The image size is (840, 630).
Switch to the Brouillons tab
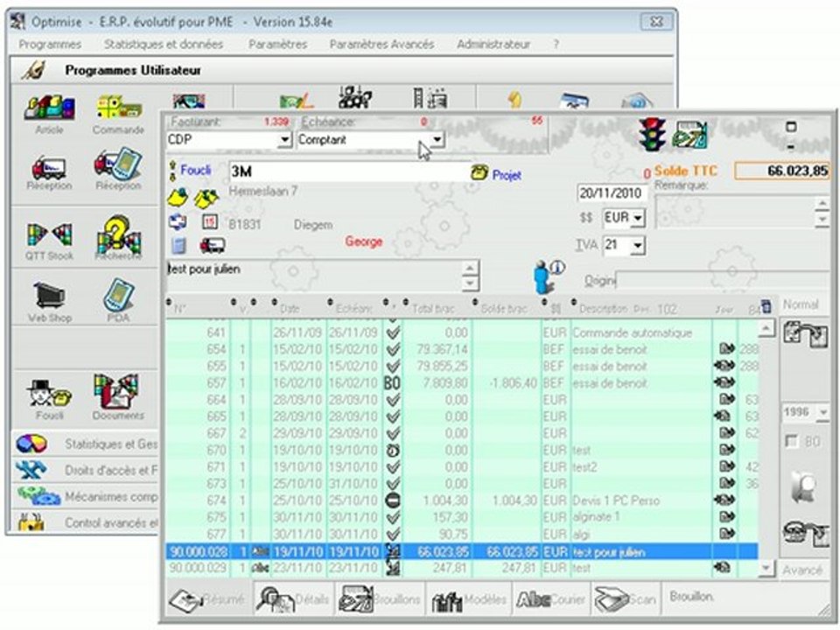pyautogui.click(x=379, y=599)
